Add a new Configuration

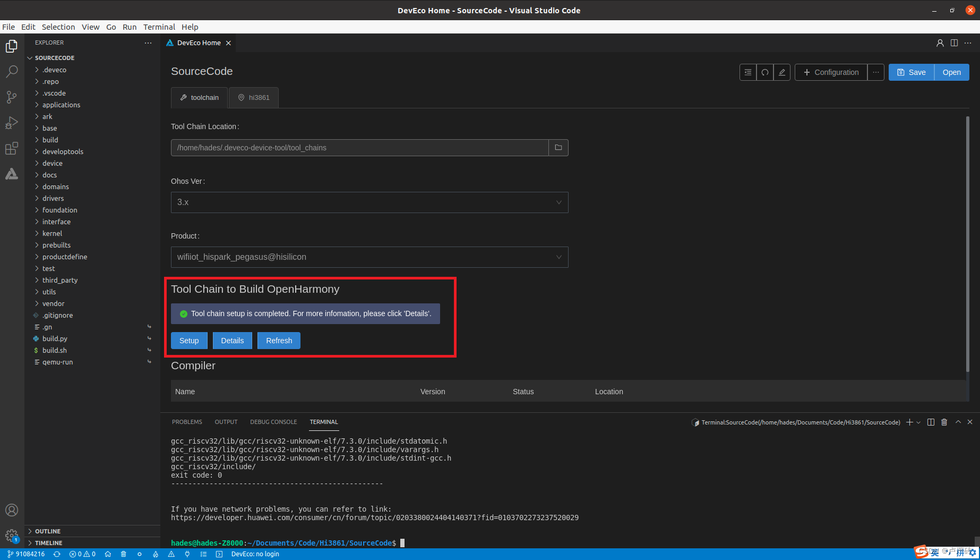point(831,72)
